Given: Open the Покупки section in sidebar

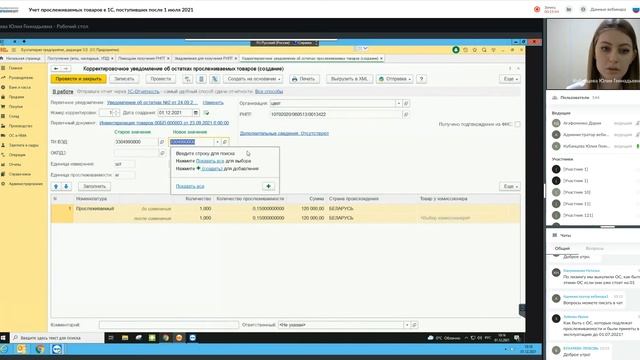Looking at the screenshot, I should [16, 107].
